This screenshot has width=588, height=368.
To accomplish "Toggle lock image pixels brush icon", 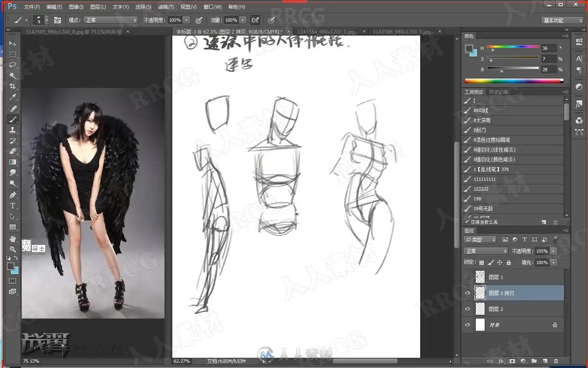I will (x=491, y=263).
